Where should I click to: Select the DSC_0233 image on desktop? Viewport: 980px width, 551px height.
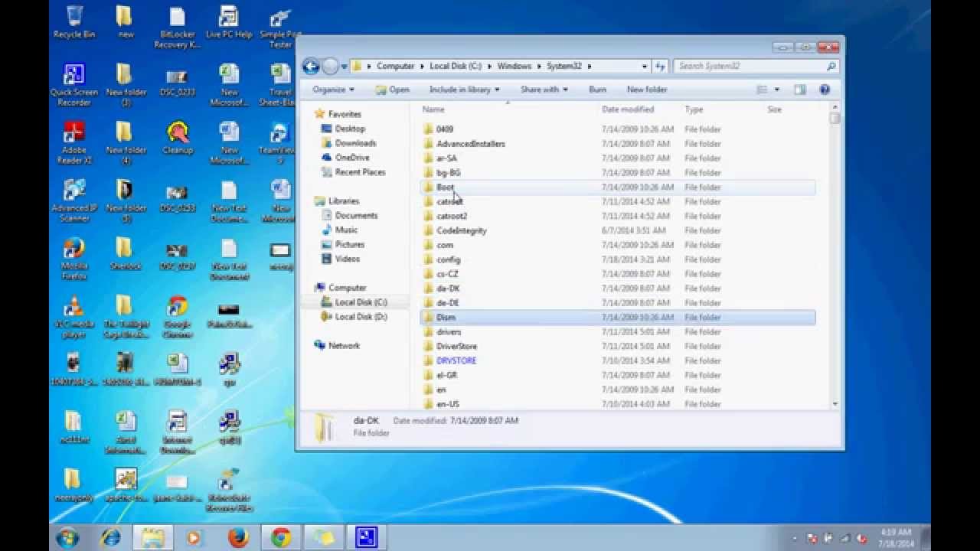(x=178, y=85)
